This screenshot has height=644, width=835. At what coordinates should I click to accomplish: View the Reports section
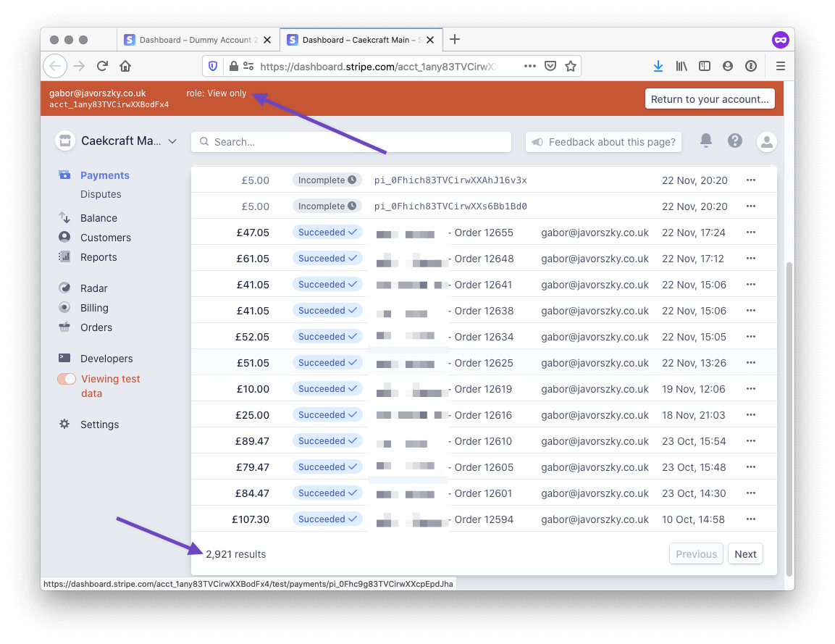[x=98, y=257]
